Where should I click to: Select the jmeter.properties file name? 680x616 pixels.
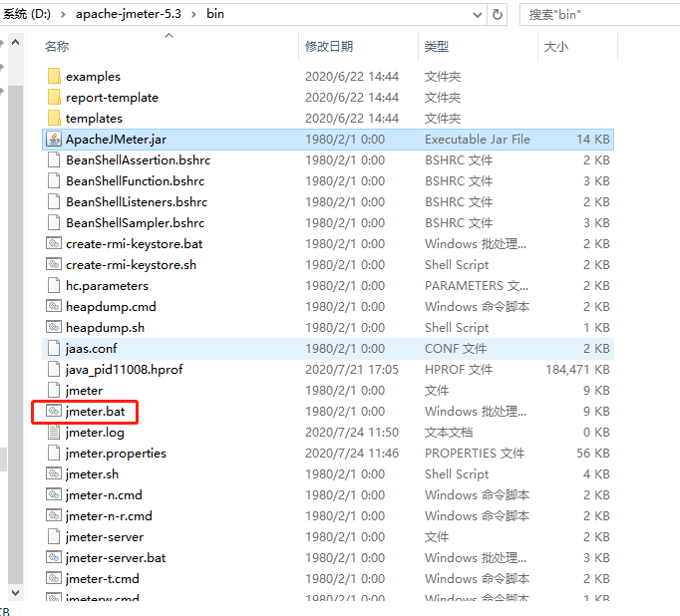coord(116,454)
